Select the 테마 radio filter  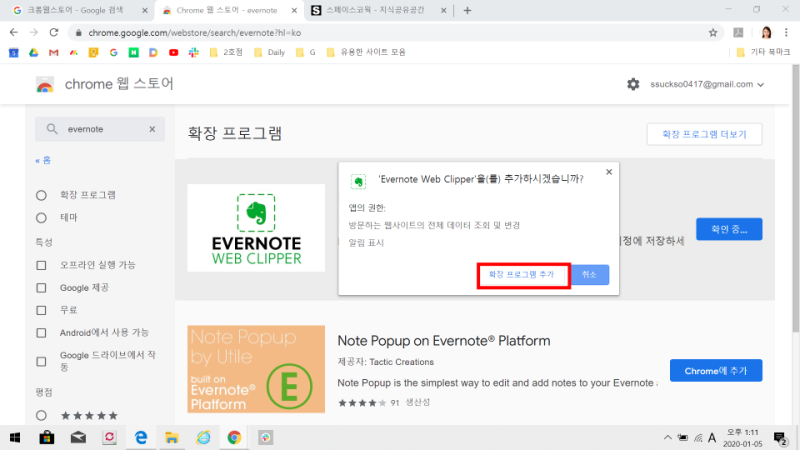pyautogui.click(x=41, y=218)
